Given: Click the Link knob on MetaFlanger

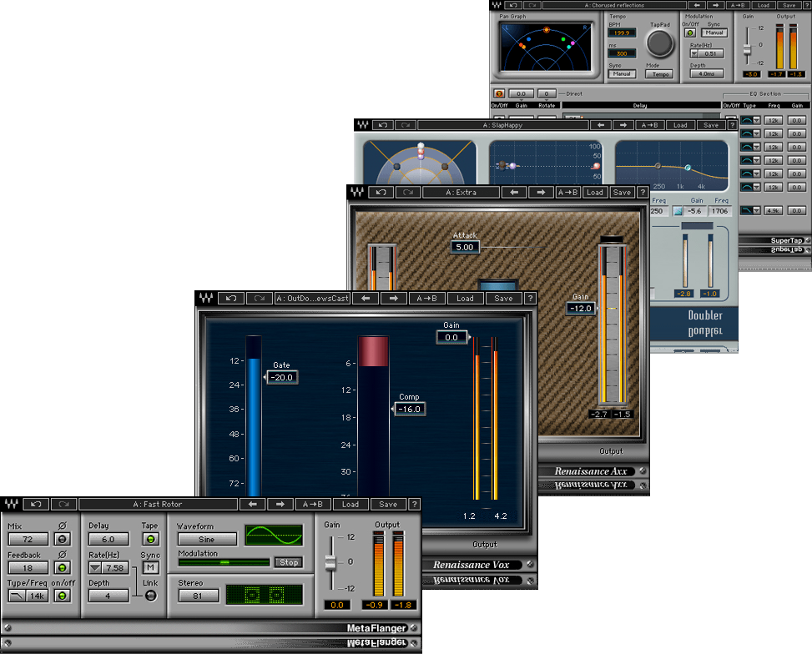Looking at the screenshot, I should pos(151,596).
